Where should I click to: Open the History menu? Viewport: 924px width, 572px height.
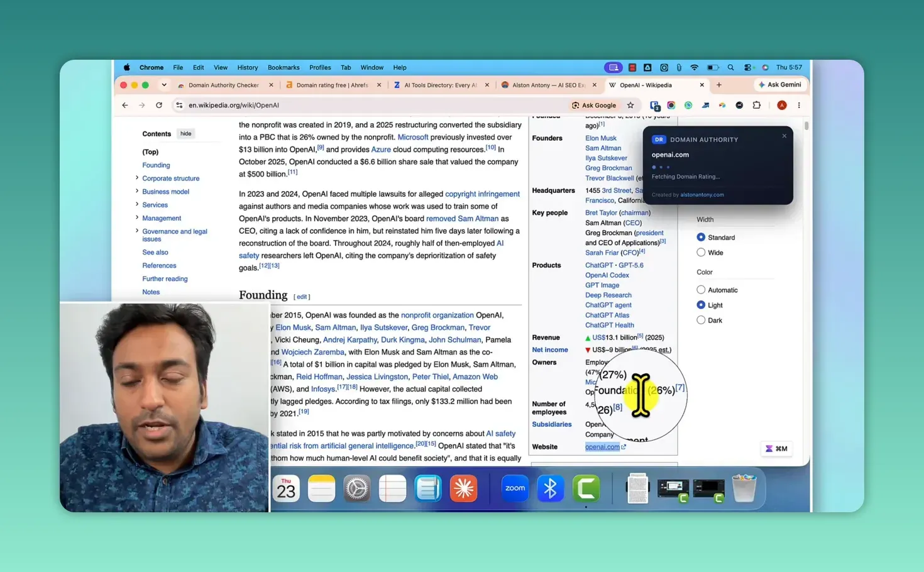point(248,67)
